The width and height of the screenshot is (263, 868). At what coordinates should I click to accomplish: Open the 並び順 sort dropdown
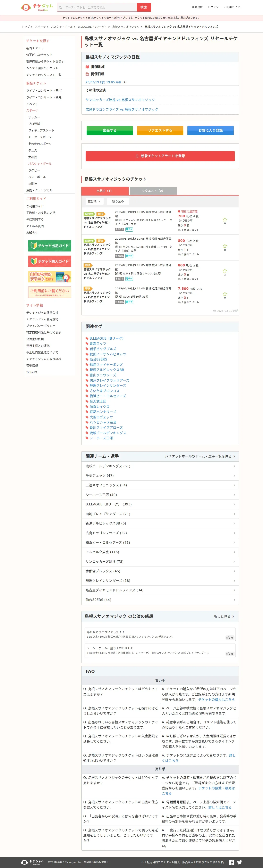click(94, 201)
